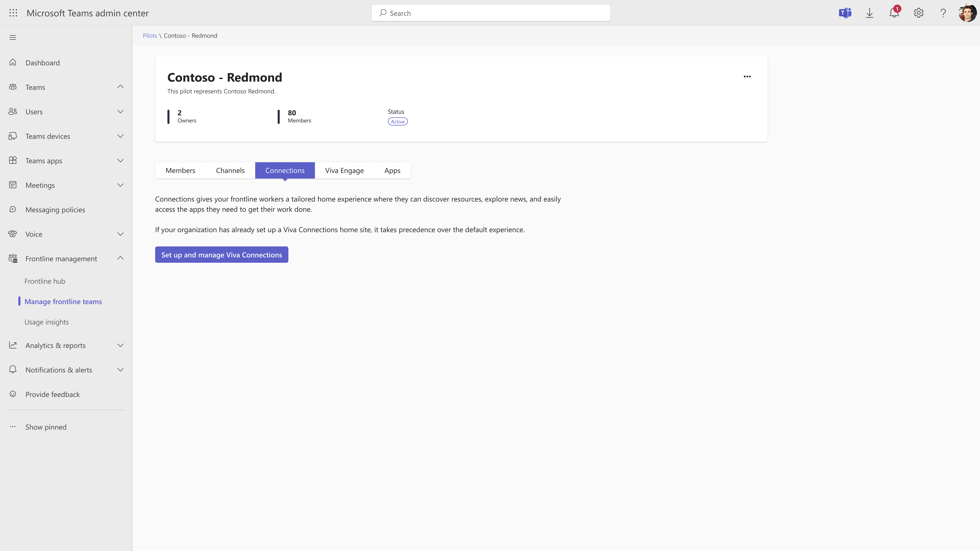Expand the Analytics & reports section
The height and width of the screenshot is (551, 980).
(120, 345)
